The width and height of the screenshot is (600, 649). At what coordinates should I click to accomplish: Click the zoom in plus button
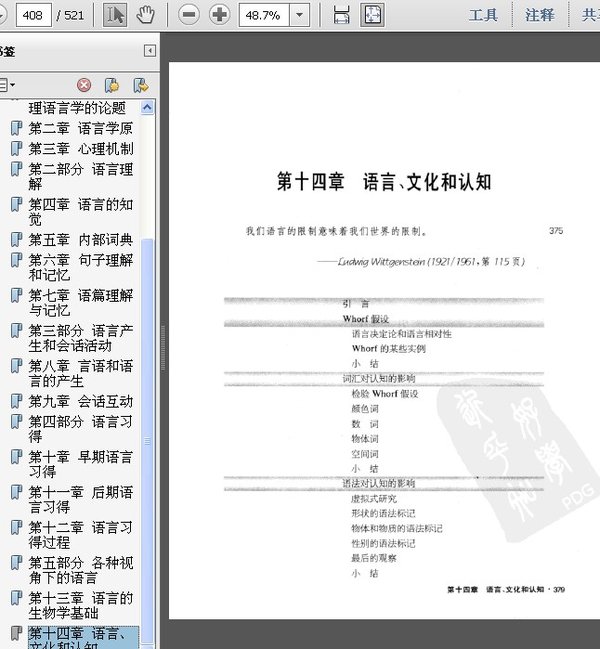[x=219, y=15]
